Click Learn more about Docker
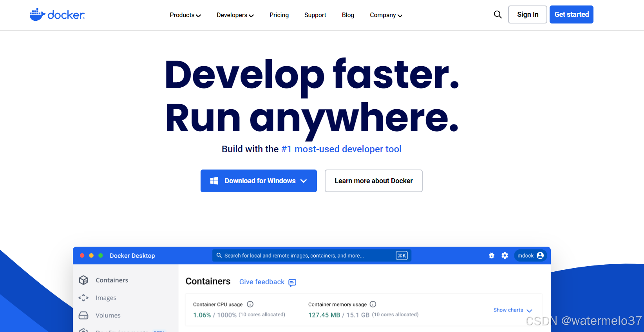The width and height of the screenshot is (644, 332). click(374, 181)
